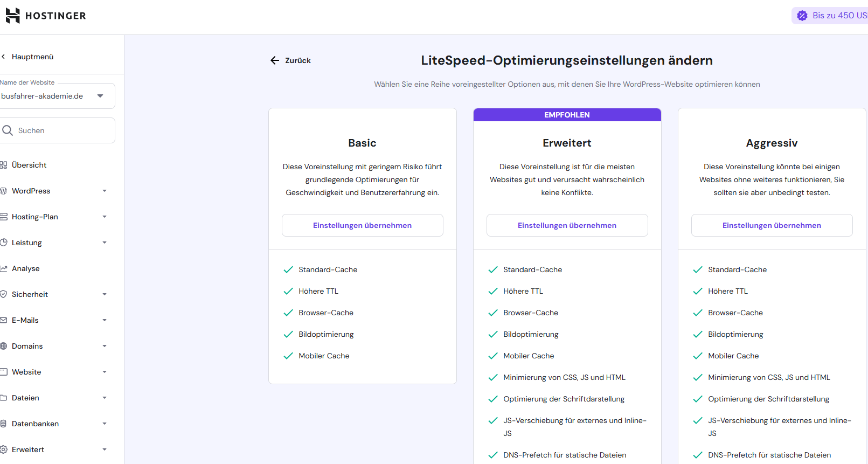Open the Übersicht menu item
This screenshot has width=868, height=464.
click(x=29, y=165)
